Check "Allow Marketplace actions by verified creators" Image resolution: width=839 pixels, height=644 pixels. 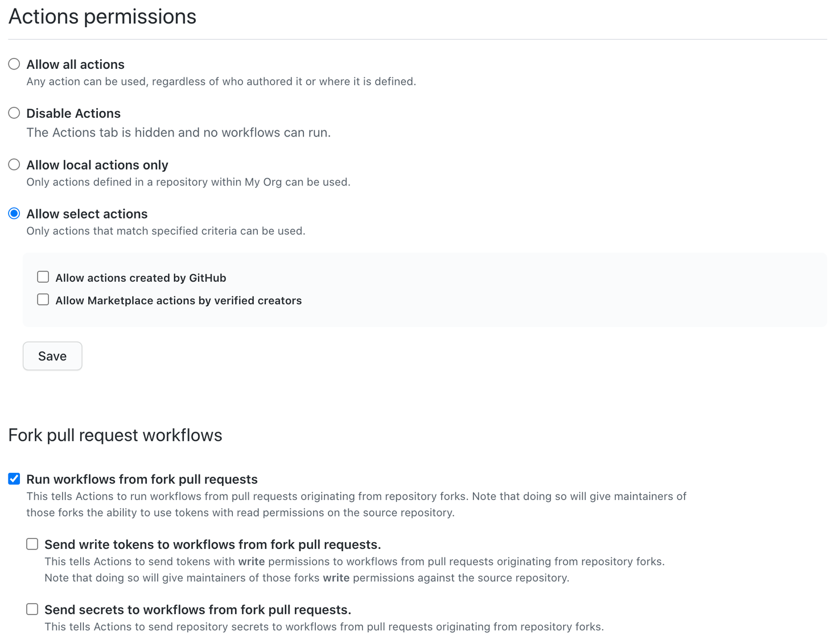click(43, 299)
